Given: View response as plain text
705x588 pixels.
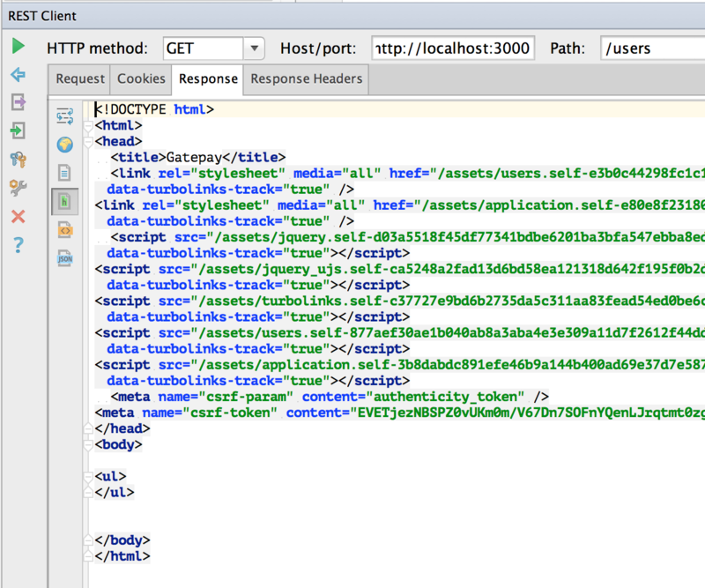Looking at the screenshot, I should pos(64,173).
